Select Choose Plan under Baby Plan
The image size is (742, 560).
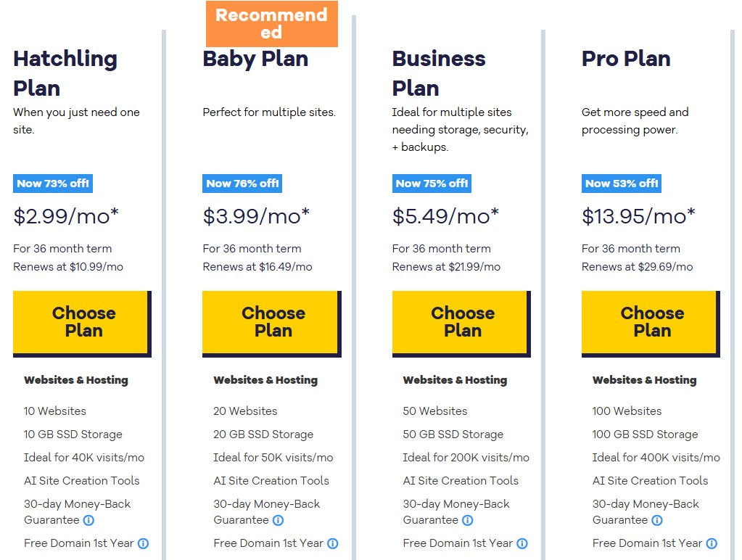[271, 324]
